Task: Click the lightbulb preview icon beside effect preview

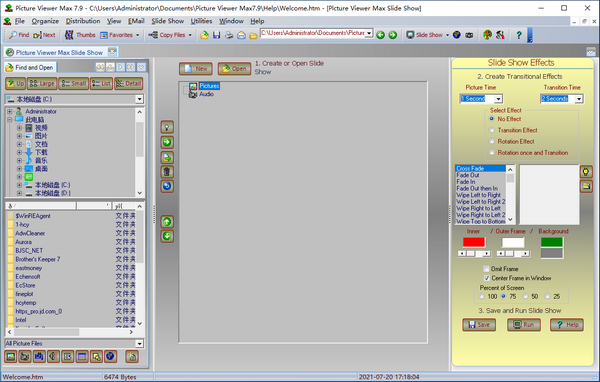Action: (586, 171)
